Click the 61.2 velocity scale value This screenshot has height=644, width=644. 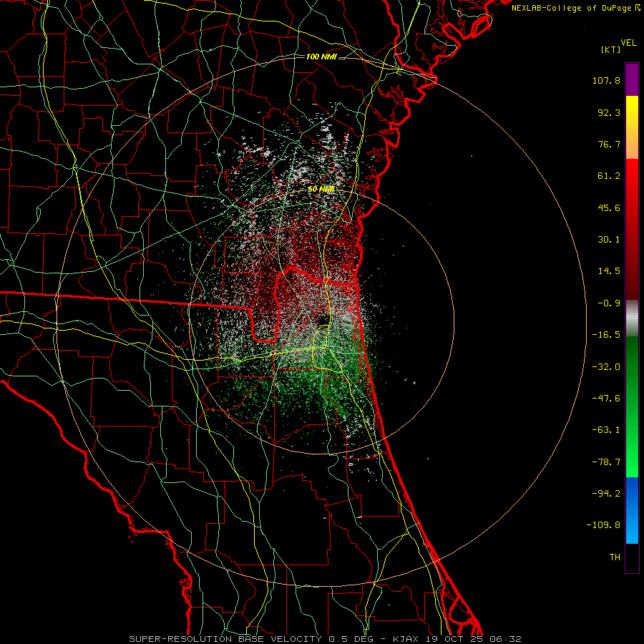click(x=609, y=176)
